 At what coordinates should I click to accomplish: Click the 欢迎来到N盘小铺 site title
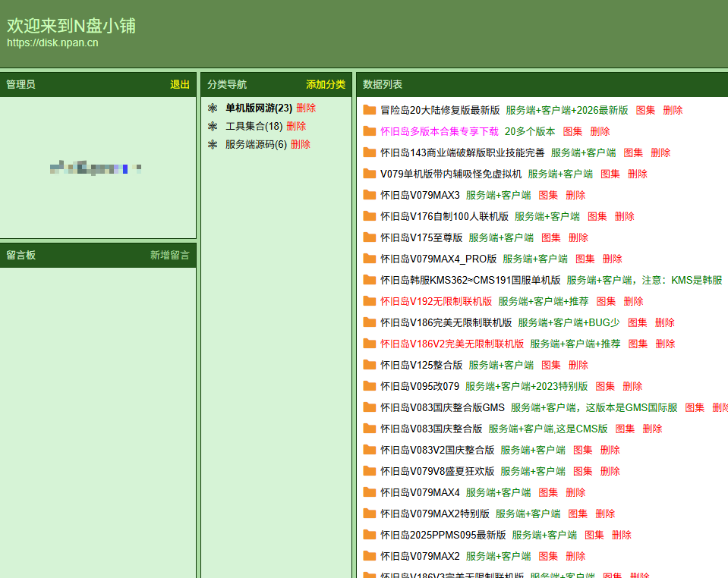coord(71,26)
